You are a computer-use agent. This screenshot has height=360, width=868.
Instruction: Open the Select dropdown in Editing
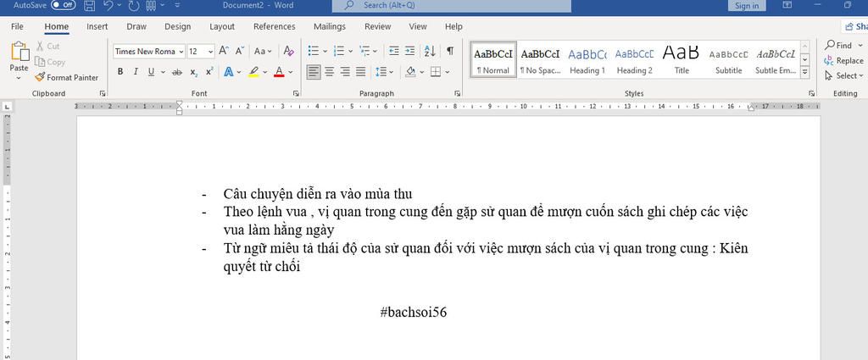843,75
